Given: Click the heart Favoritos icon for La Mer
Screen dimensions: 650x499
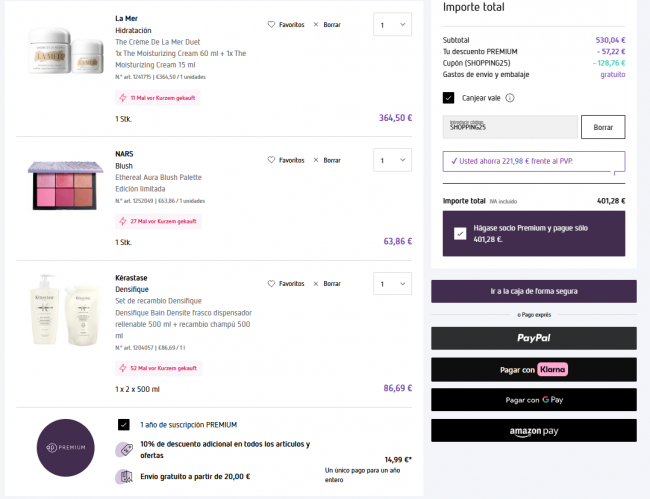Looking at the screenshot, I should pos(271,24).
